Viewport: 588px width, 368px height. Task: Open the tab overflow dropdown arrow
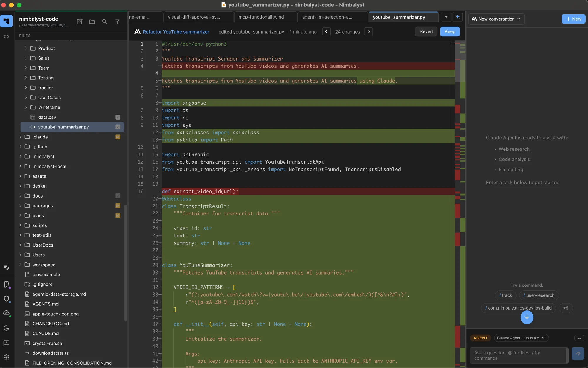click(446, 17)
